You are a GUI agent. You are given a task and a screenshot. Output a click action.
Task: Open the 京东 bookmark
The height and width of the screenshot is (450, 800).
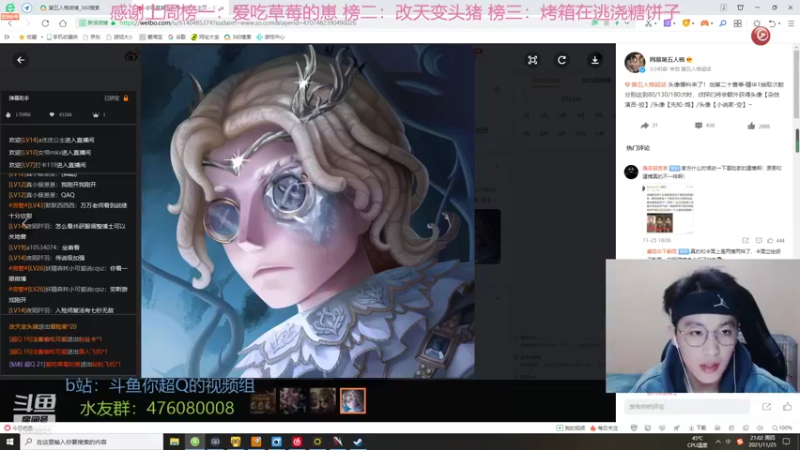tap(92, 37)
